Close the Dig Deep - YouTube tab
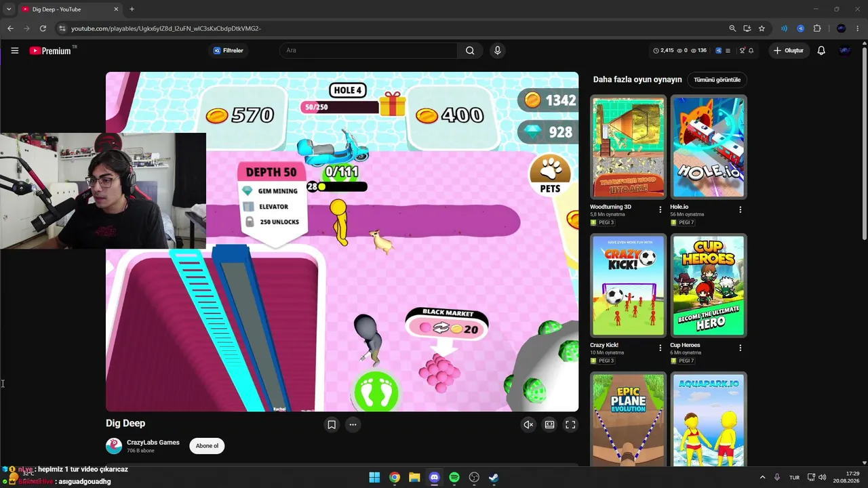Image resolution: width=868 pixels, height=488 pixels. 116,9
